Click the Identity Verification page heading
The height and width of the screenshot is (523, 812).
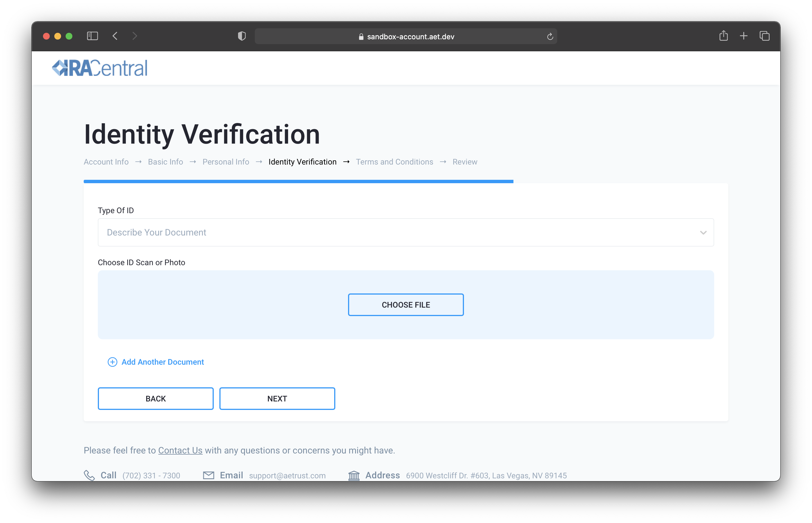202,134
